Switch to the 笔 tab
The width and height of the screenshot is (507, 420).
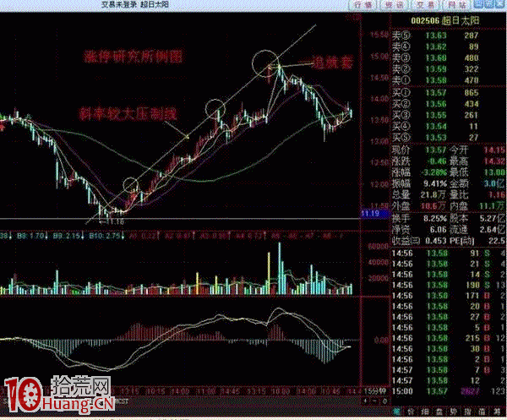tap(397, 412)
